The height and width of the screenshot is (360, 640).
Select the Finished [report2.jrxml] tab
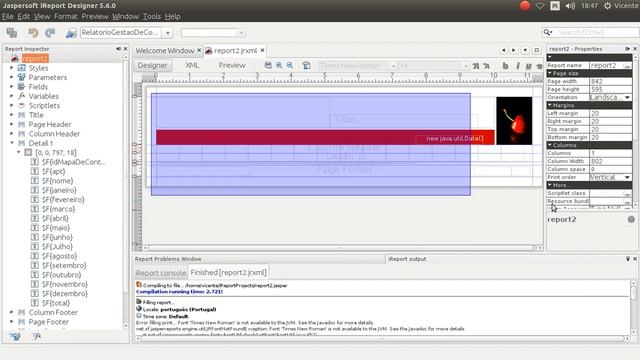228,273
